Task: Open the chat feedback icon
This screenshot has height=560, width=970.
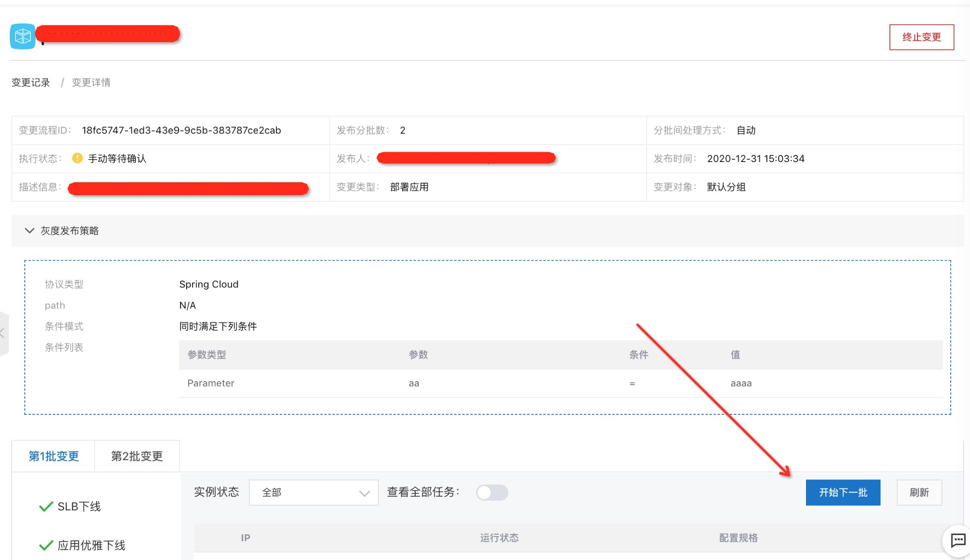Action: click(957, 541)
